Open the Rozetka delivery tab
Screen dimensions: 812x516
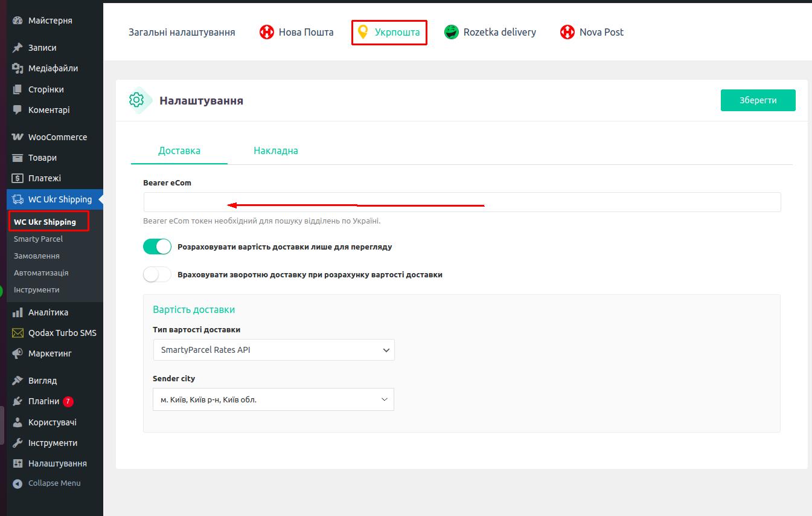point(490,32)
